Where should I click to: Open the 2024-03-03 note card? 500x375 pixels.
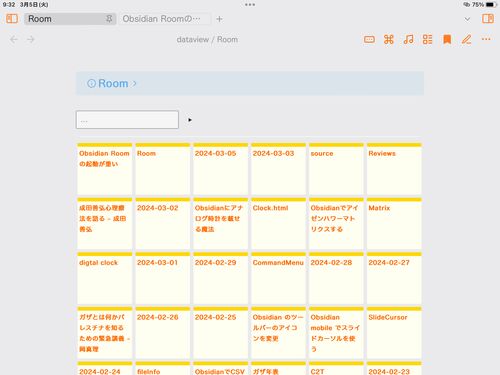279,169
